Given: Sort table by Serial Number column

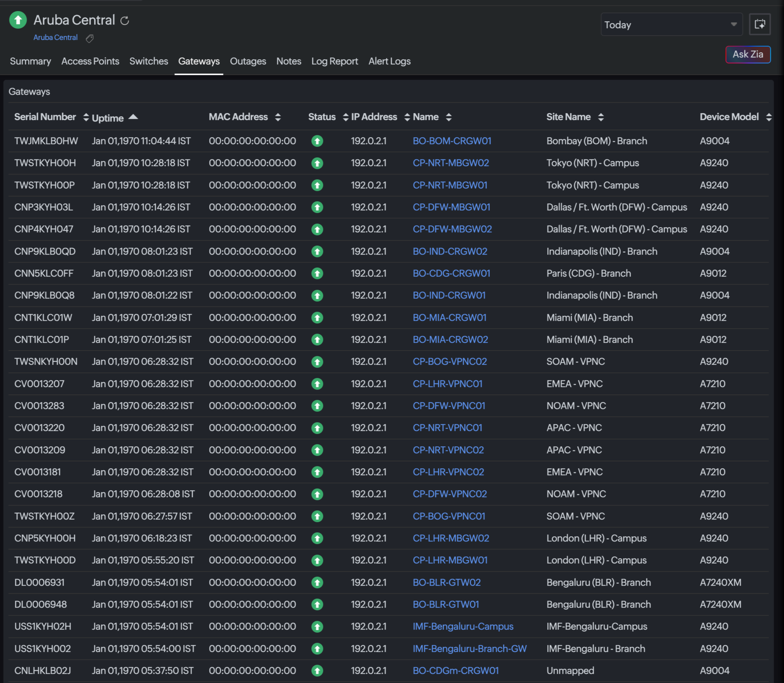Looking at the screenshot, I should click(86, 117).
